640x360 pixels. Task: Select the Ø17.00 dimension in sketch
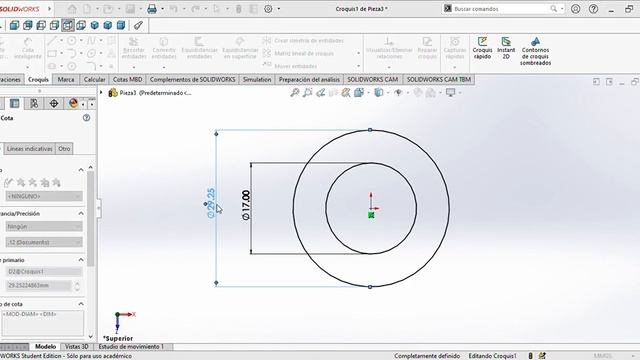click(246, 205)
